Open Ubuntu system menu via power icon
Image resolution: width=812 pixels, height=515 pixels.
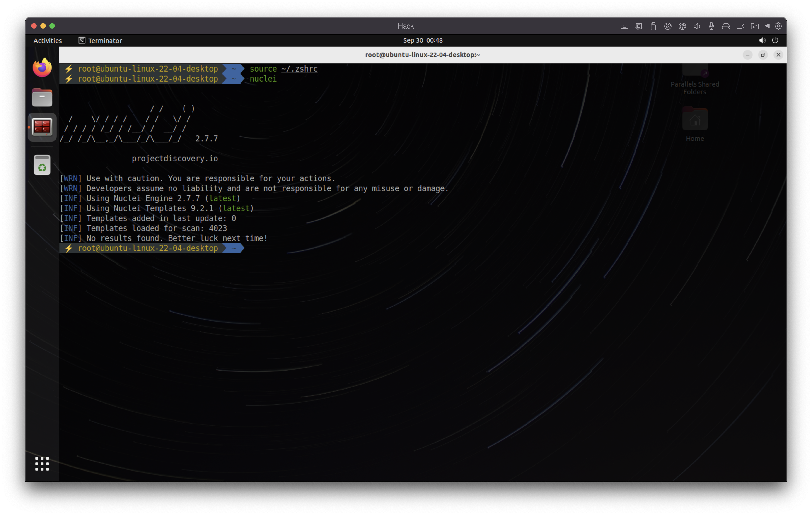tap(775, 41)
